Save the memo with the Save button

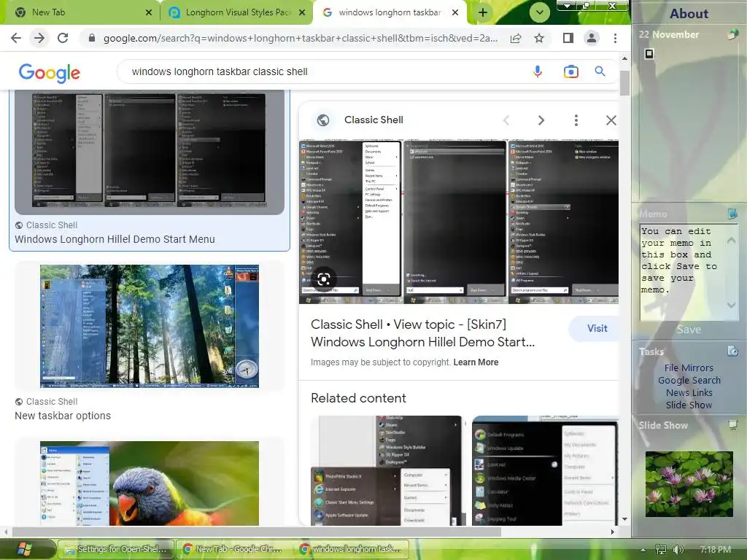tap(689, 329)
